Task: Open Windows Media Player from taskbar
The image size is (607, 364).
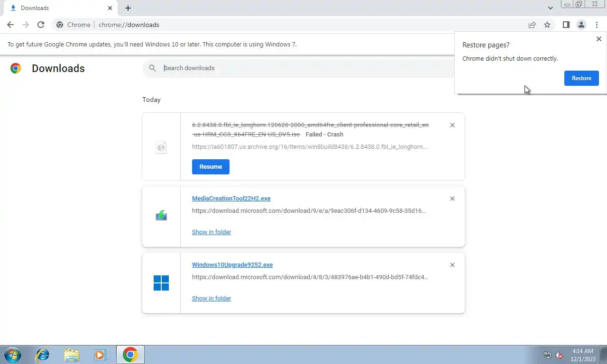Action: point(100,355)
